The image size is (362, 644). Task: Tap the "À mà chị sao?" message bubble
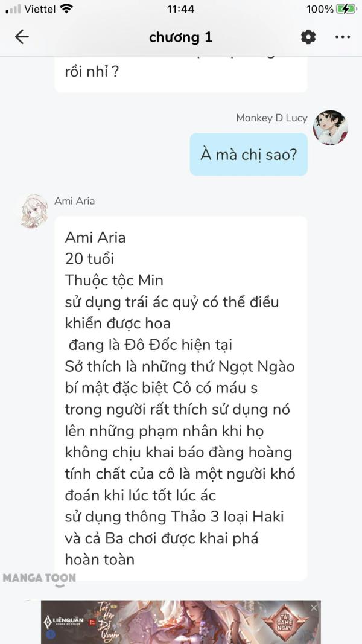249,155
